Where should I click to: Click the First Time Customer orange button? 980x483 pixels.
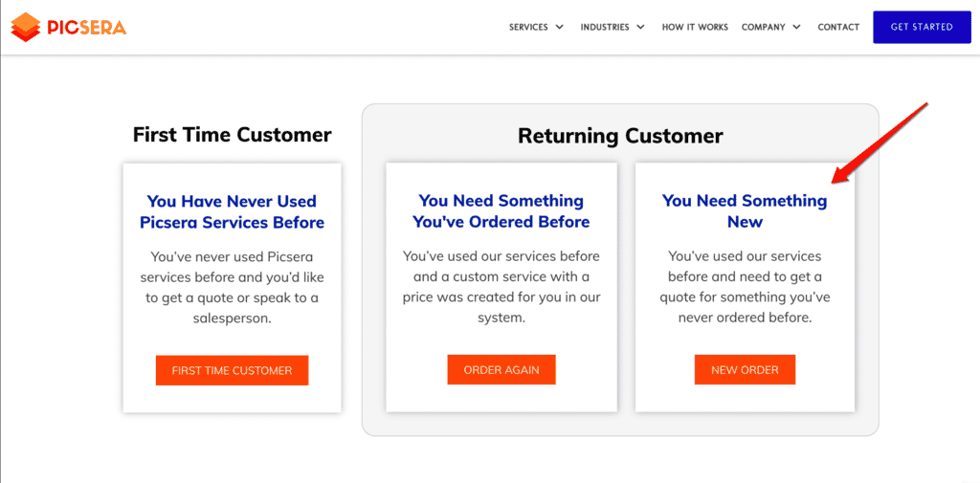point(232,370)
